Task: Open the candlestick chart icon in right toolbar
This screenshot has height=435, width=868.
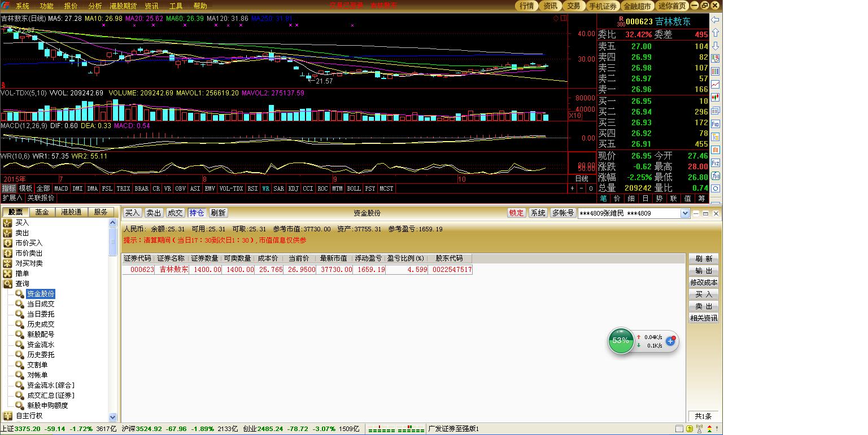Action: (716, 98)
